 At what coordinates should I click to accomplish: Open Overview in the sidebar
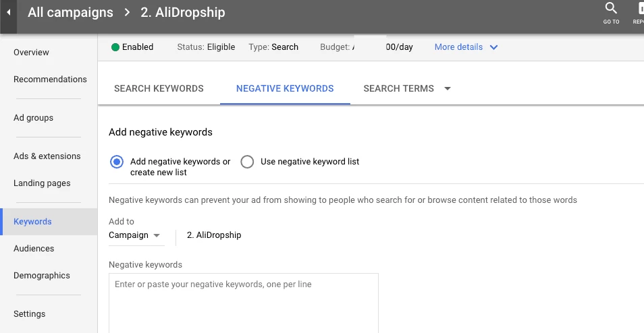click(31, 53)
